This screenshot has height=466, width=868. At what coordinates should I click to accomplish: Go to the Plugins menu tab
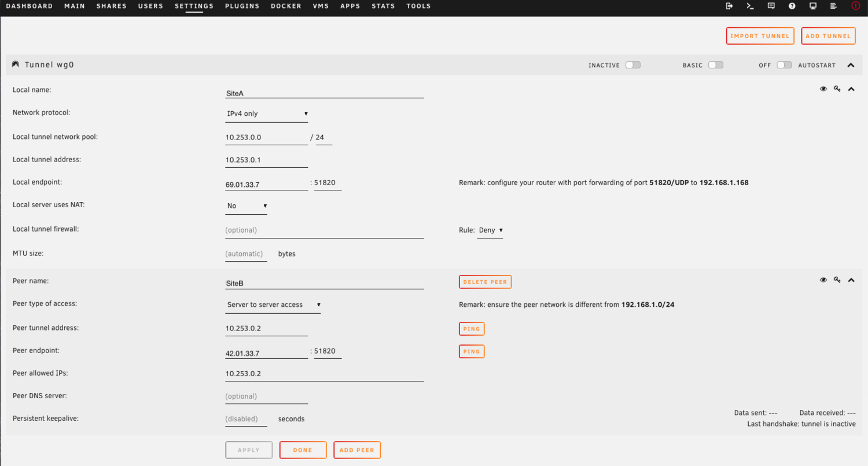tap(242, 6)
